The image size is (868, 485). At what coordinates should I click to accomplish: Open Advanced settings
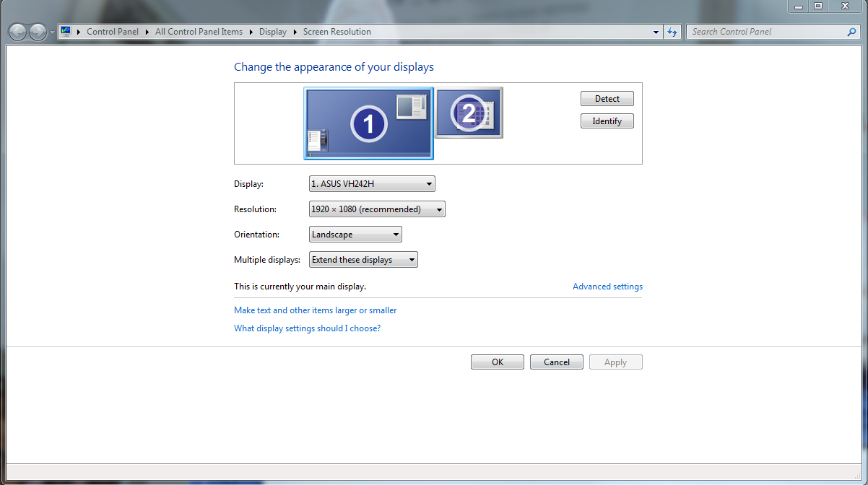click(607, 286)
